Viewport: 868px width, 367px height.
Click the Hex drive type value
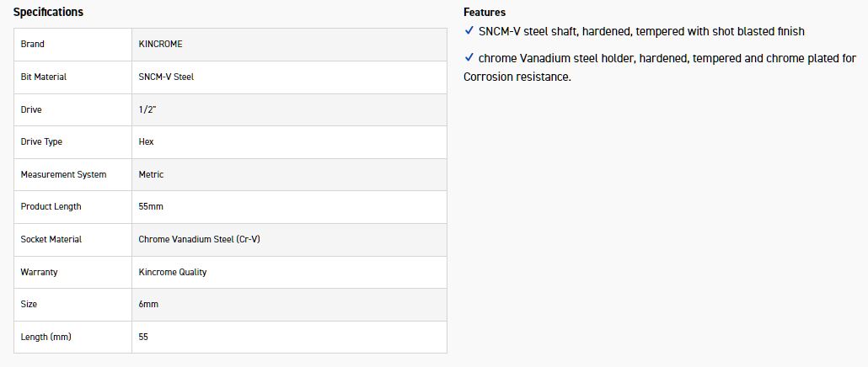146,141
